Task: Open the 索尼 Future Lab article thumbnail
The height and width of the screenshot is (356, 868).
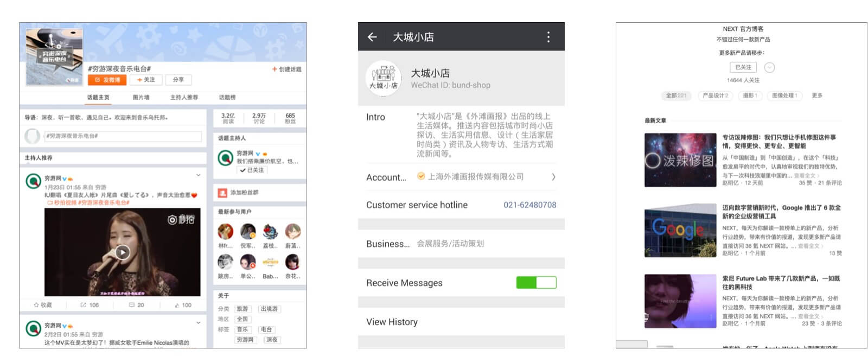Action: (x=680, y=301)
